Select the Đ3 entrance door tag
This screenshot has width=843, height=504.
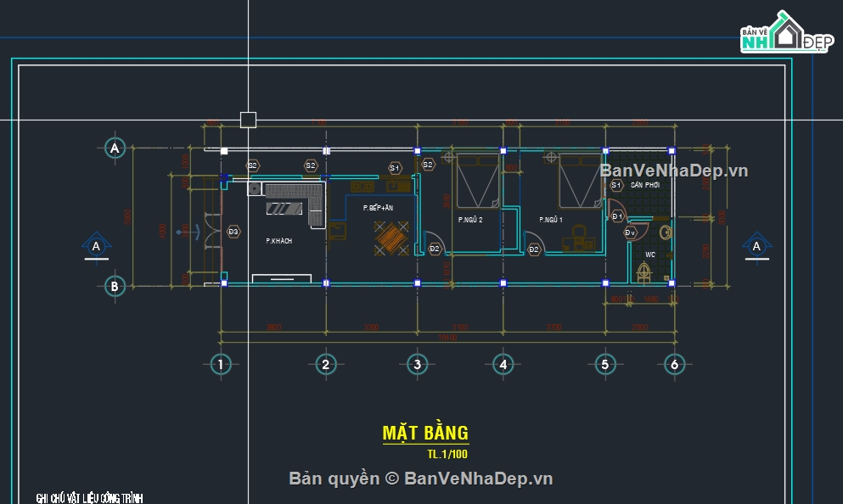(233, 232)
